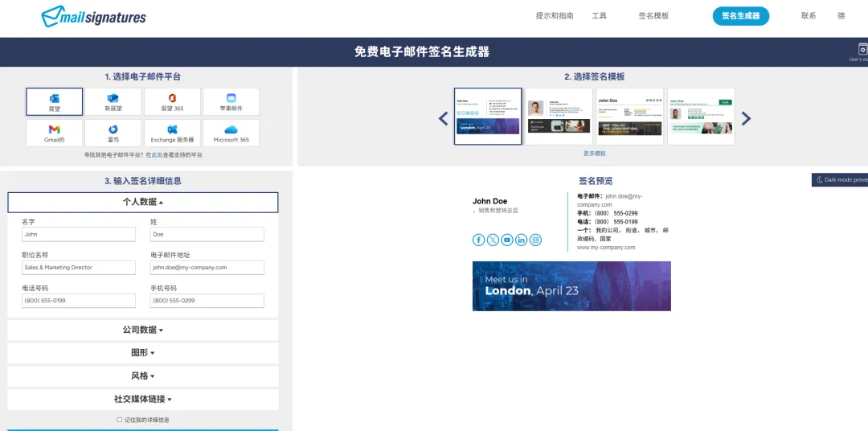Check the 记住我的详细信息 checkbox

(120, 420)
